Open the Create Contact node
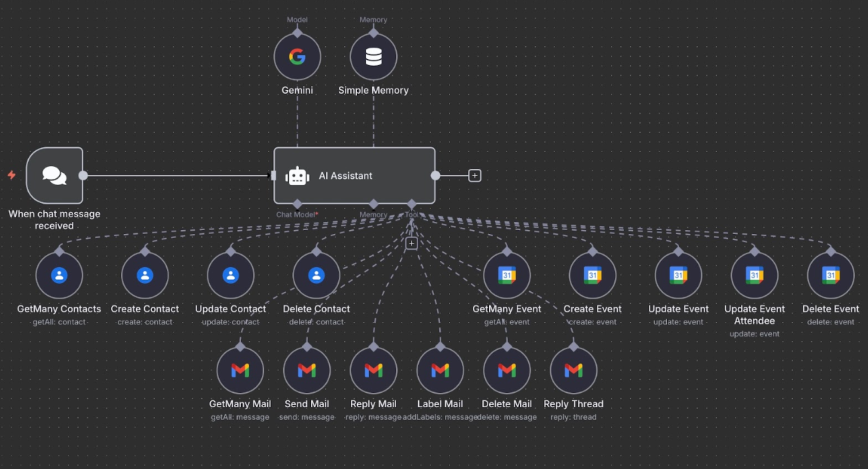 (x=145, y=275)
